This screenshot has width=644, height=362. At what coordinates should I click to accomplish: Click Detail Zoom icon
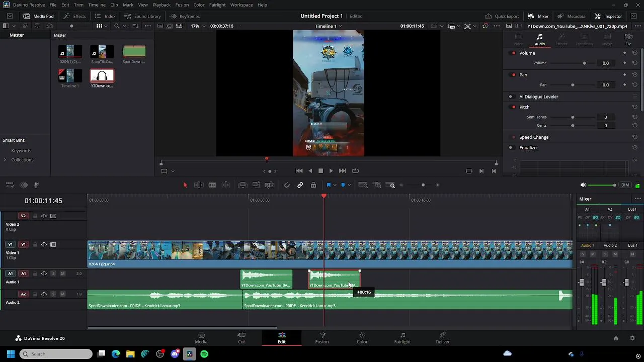point(378,185)
